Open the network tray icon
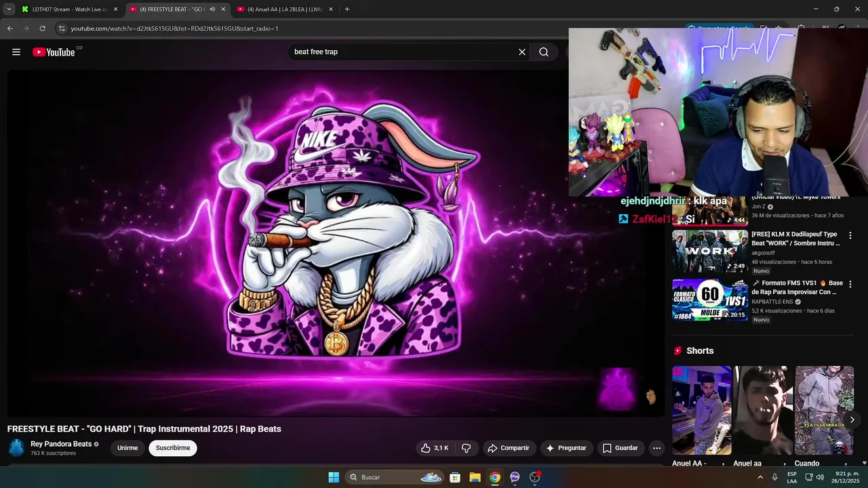Image resolution: width=868 pixels, height=488 pixels. tap(808, 477)
